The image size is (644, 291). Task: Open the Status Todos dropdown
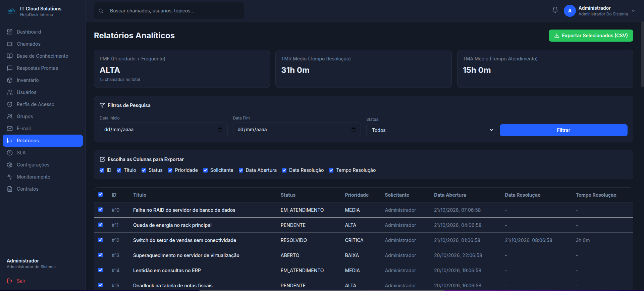point(430,130)
